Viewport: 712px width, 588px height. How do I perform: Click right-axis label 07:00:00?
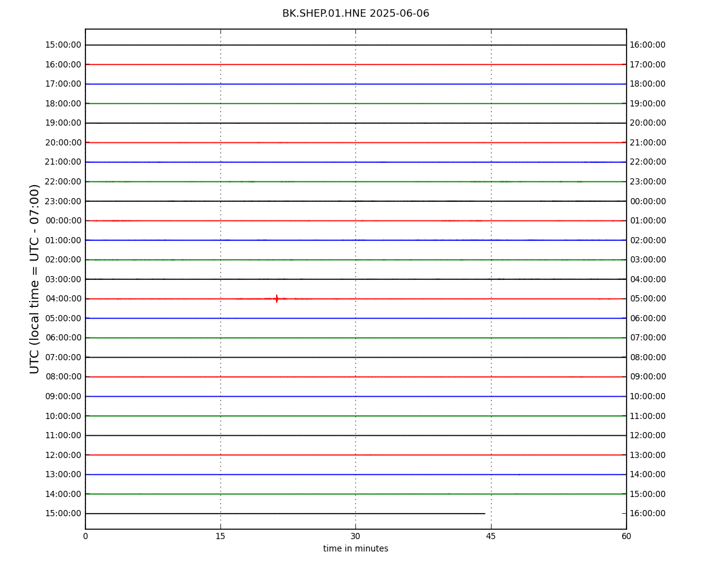648,338
